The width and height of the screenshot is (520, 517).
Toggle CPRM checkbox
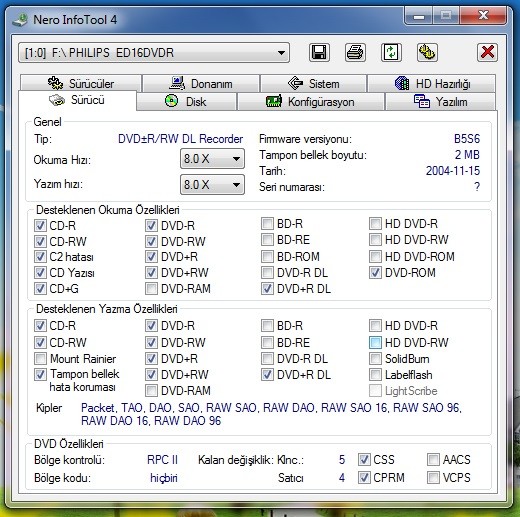[364, 478]
